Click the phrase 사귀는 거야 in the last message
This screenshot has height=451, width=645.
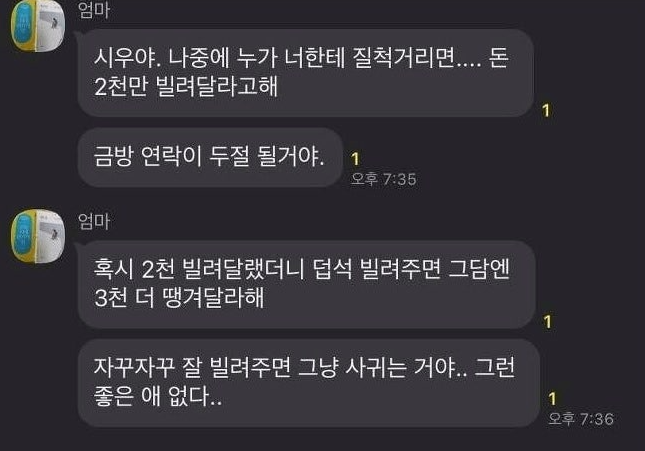pyautogui.click(x=405, y=367)
